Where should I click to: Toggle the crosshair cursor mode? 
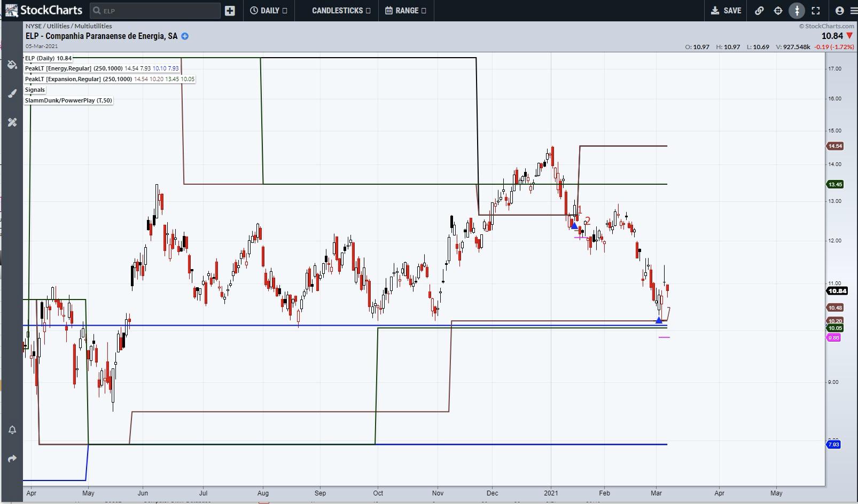pos(778,11)
